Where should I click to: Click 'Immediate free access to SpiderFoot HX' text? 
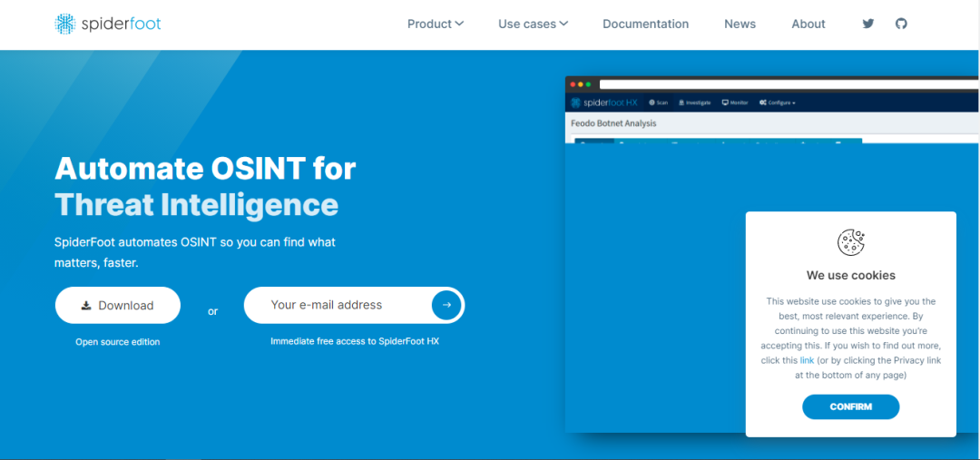(x=355, y=341)
